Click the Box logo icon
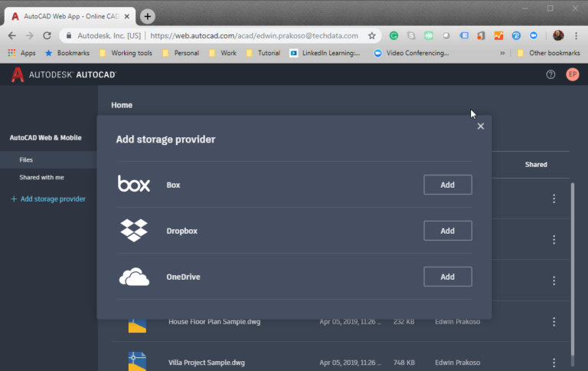588x371 pixels. coord(134,184)
